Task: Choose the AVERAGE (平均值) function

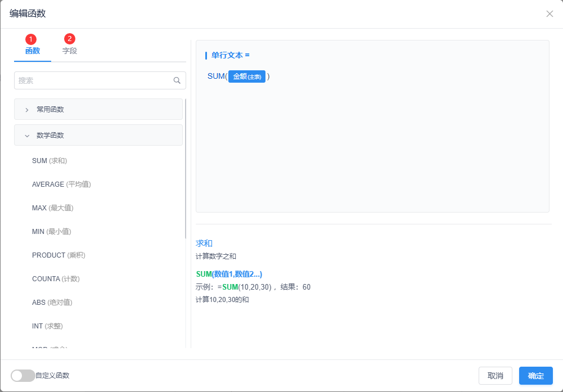Action: click(x=61, y=184)
